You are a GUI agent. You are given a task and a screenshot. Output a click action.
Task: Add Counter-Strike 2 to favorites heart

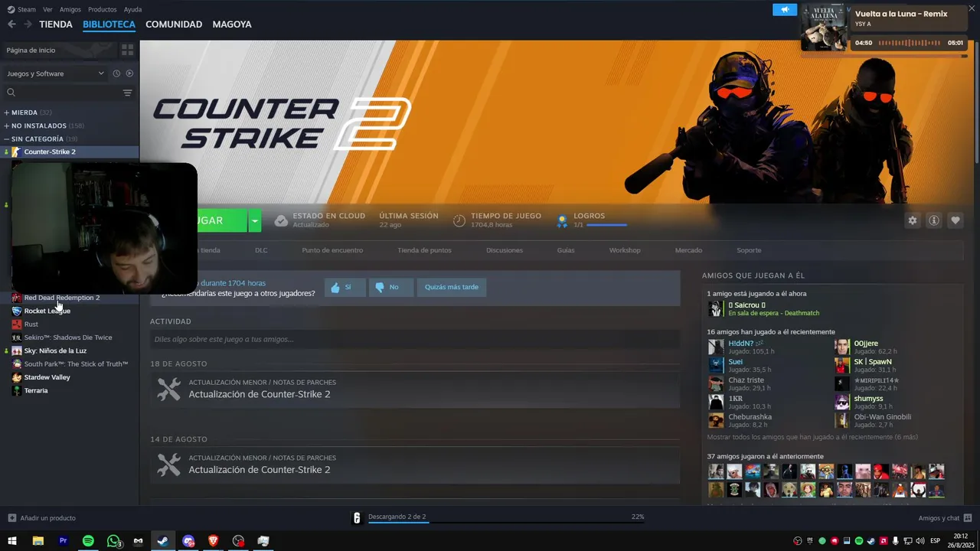pyautogui.click(x=955, y=220)
